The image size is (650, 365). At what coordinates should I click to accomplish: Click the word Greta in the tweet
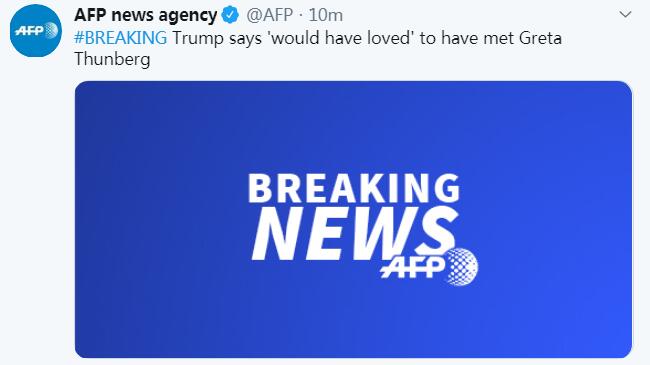[x=540, y=38]
